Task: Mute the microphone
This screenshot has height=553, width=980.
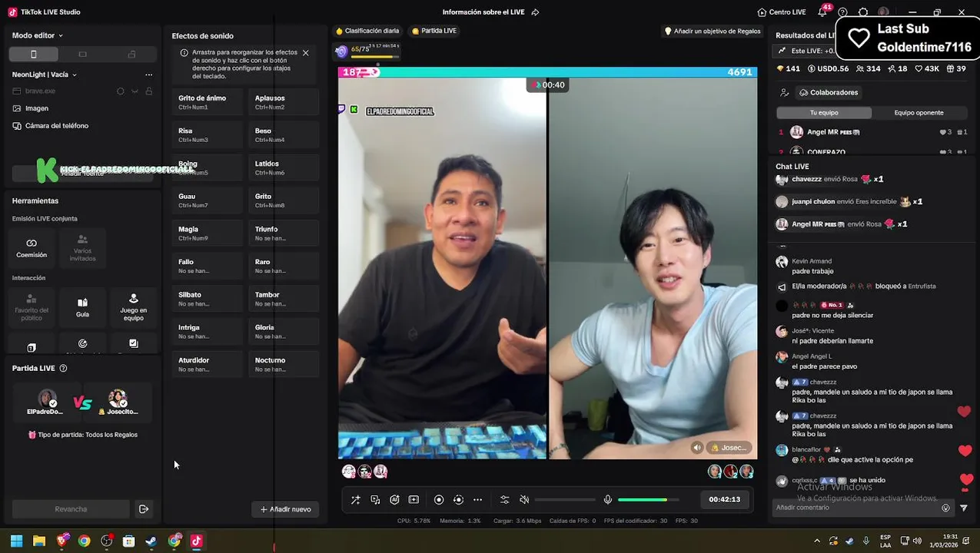Action: [x=607, y=499]
